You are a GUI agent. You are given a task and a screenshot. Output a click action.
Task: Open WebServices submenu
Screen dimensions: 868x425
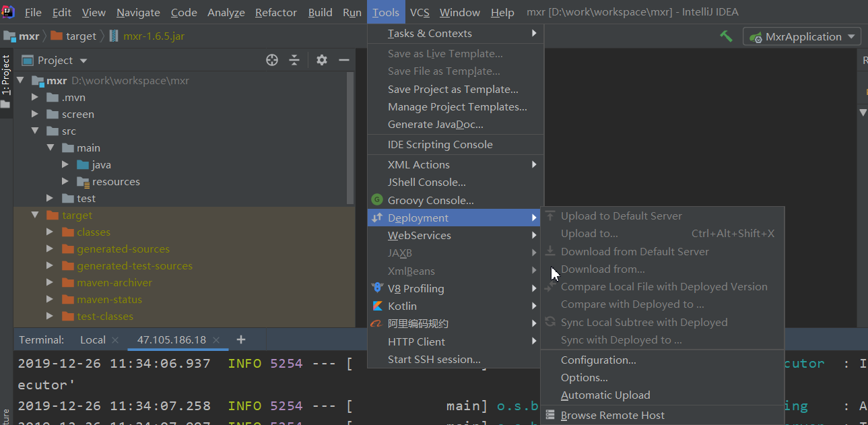pyautogui.click(x=455, y=236)
